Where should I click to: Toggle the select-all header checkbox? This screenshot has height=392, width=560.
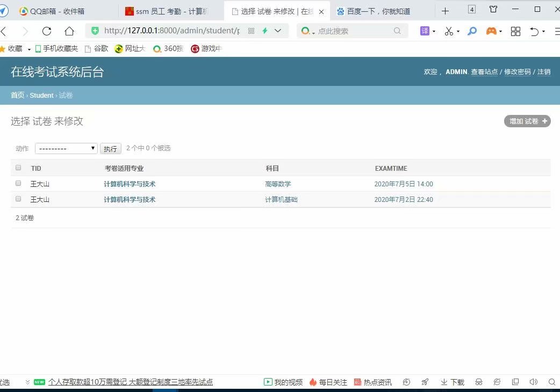(x=18, y=168)
